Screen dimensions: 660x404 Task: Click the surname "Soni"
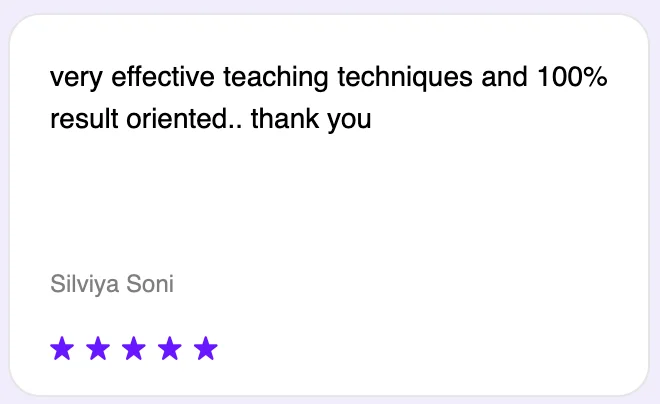point(148,284)
